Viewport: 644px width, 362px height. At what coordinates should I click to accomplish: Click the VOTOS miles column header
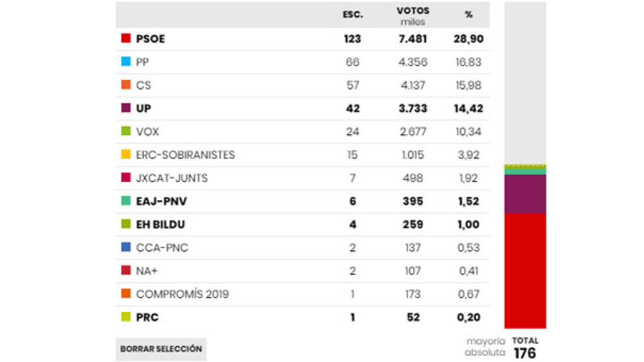413,16
